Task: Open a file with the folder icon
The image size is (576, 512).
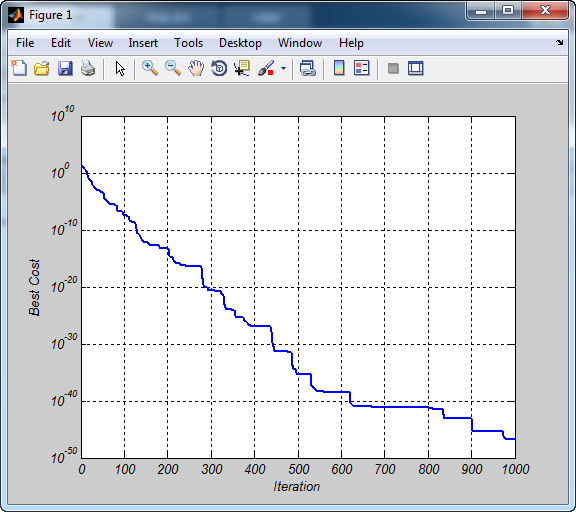Action: click(x=42, y=68)
